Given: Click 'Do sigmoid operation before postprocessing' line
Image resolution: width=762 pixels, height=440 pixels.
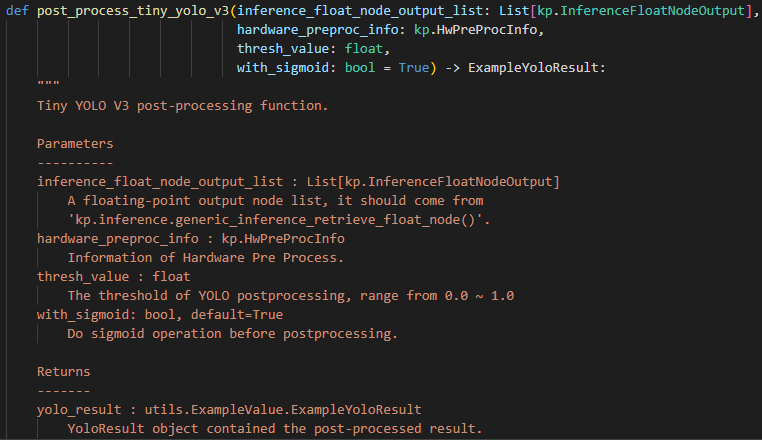Looking at the screenshot, I should (x=232, y=334).
